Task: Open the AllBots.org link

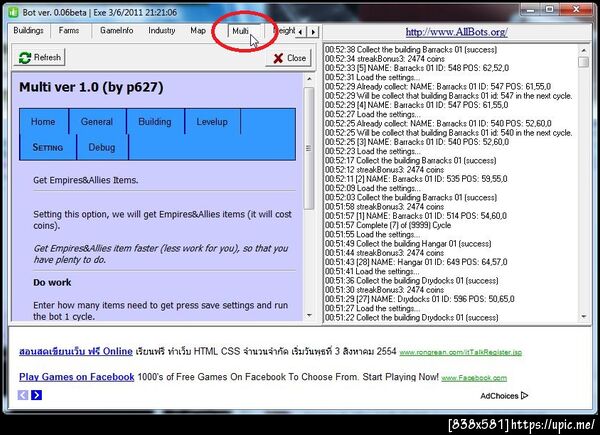Action: pos(457,32)
